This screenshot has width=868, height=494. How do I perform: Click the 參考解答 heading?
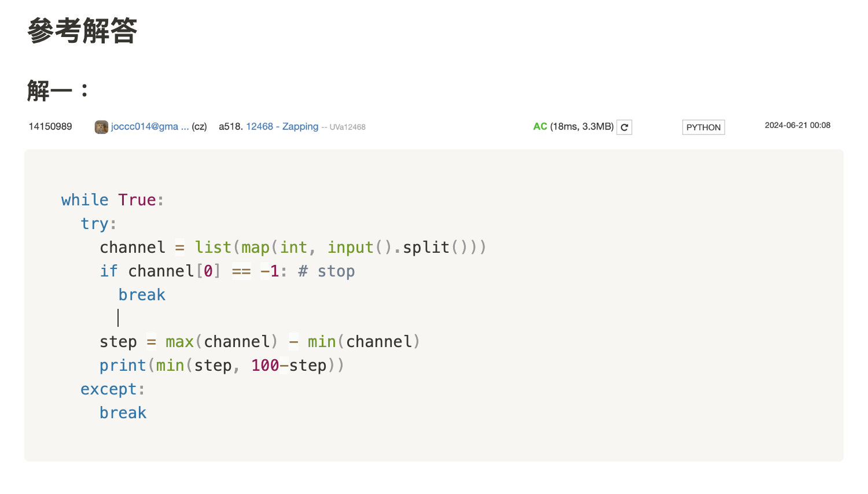(x=82, y=31)
